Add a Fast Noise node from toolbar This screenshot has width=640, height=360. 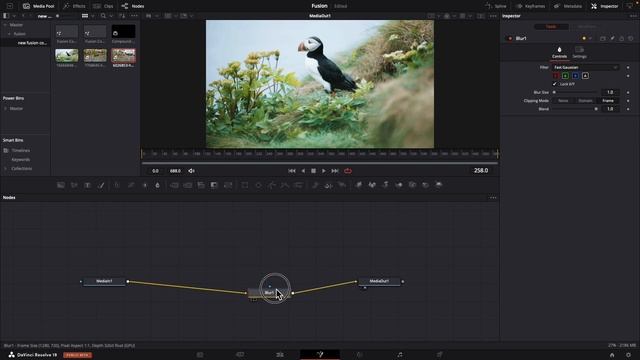click(x=74, y=185)
